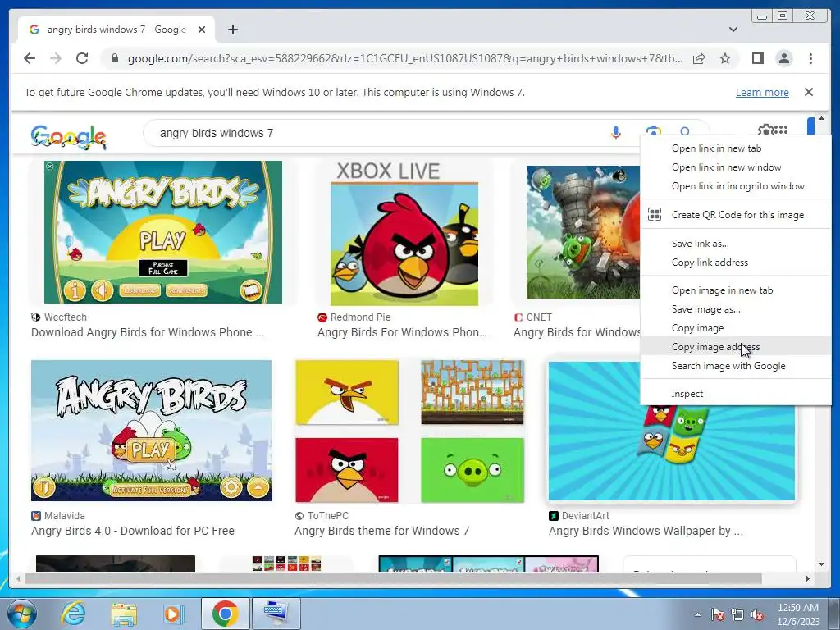Click the horizontal scrollbar right arrow
The image size is (840, 630).
808,578
